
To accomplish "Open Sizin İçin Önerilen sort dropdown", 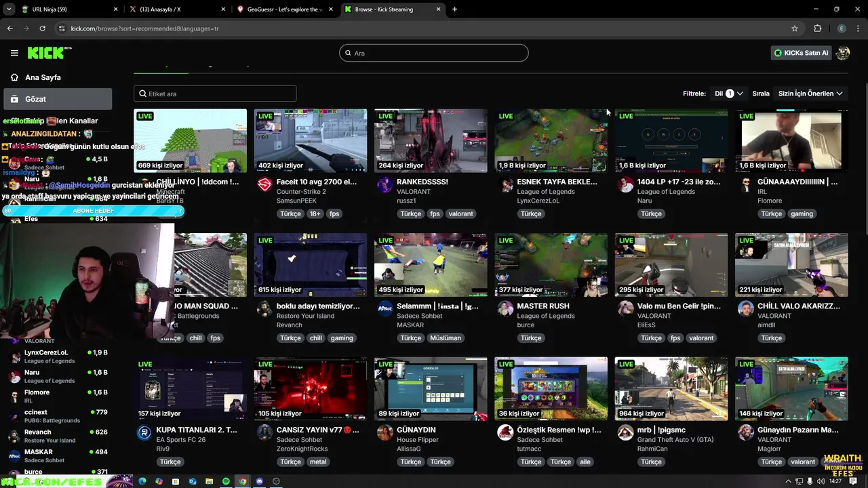I will (x=810, y=94).
